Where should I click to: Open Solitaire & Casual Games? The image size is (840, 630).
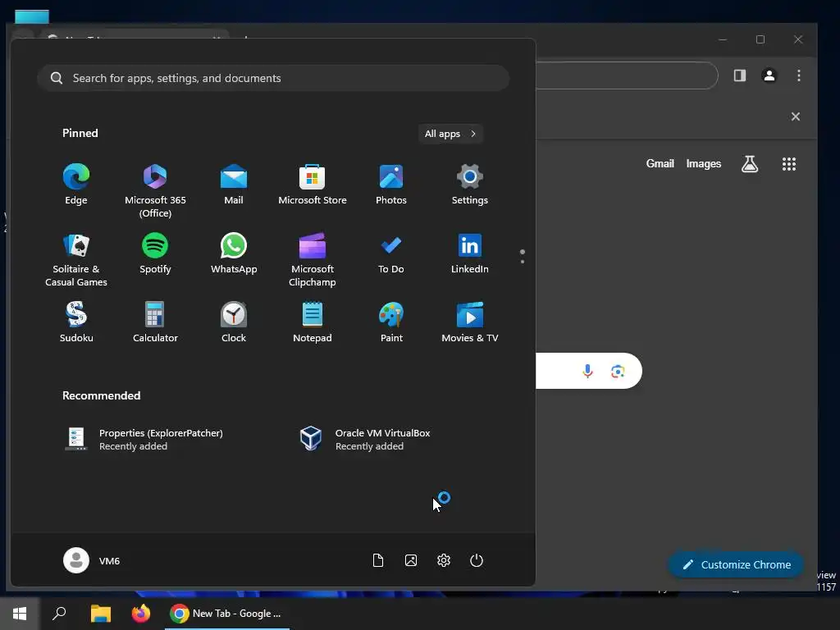[76, 260]
